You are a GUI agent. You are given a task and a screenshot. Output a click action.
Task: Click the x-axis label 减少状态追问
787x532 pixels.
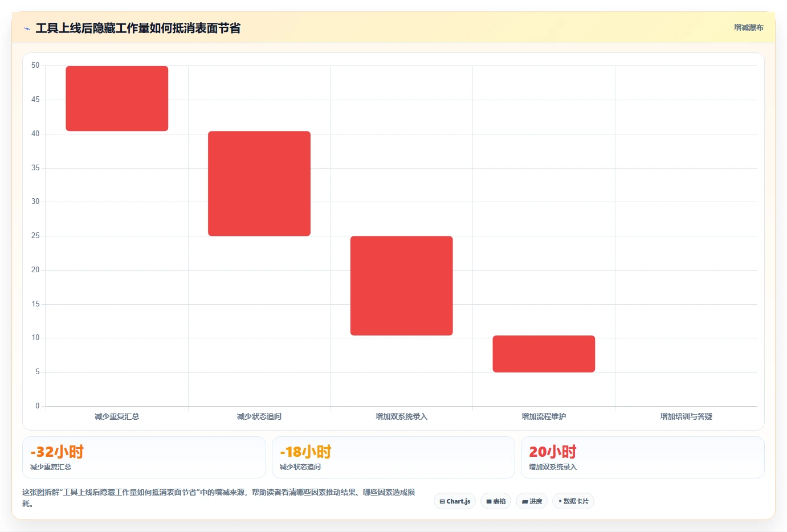point(259,416)
